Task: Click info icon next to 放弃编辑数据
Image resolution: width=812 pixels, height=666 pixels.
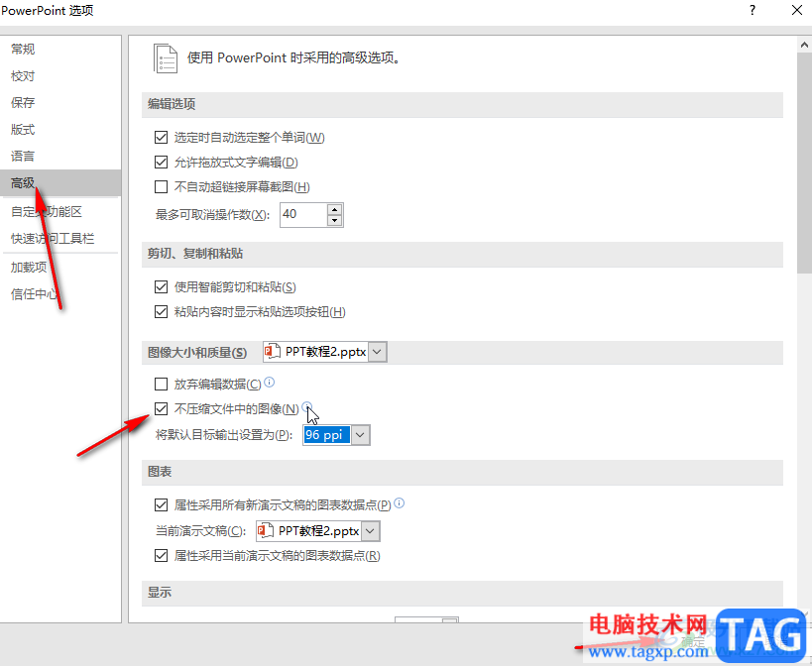Action: pyautogui.click(x=270, y=382)
